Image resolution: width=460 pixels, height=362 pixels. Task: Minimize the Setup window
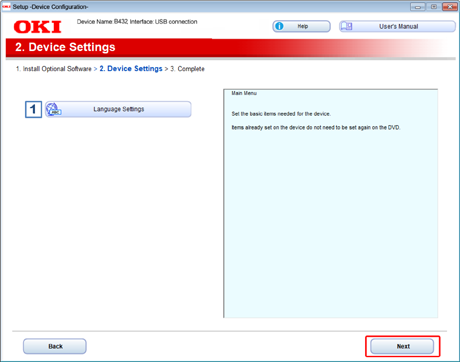(x=418, y=7)
